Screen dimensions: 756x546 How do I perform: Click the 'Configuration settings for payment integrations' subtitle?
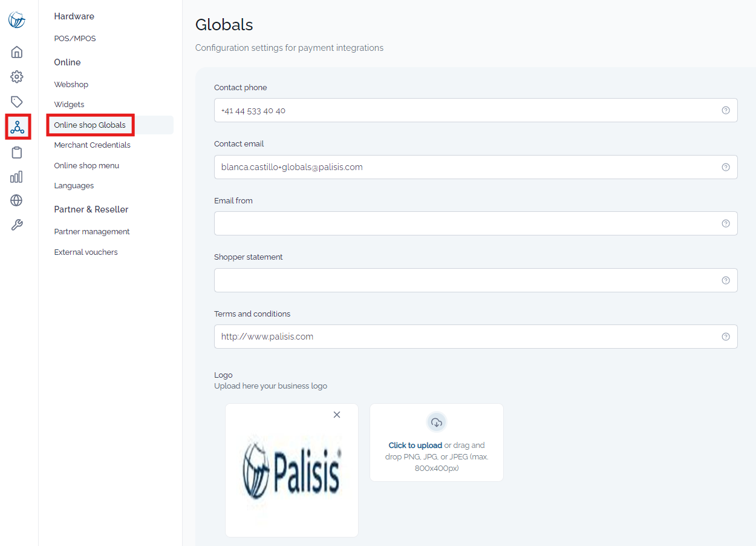289,48
